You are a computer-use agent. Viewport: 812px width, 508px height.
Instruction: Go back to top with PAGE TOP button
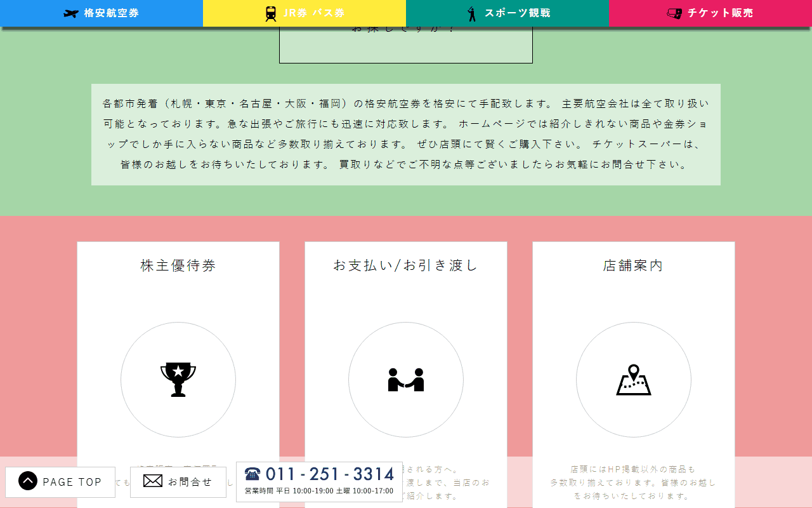[x=60, y=482]
